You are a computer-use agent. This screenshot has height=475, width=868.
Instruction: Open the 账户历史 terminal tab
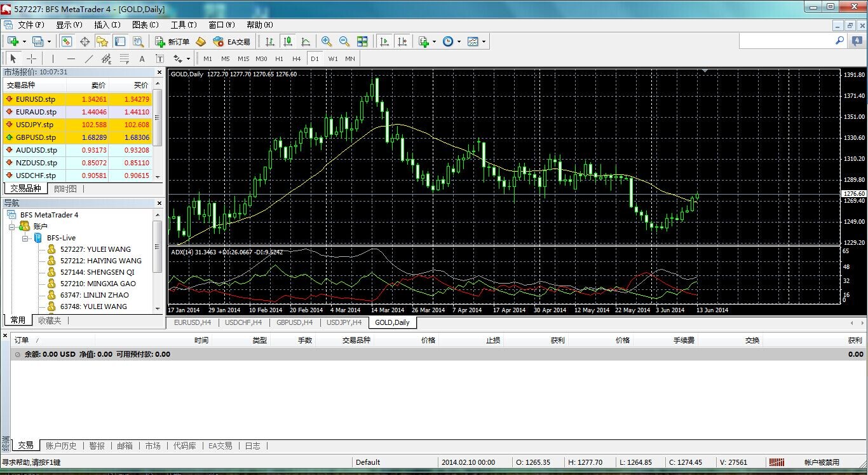(61, 446)
